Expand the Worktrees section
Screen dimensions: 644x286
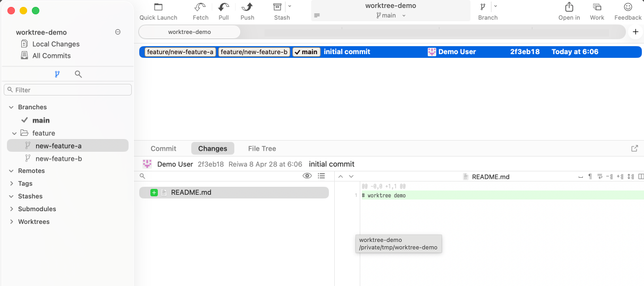point(11,222)
